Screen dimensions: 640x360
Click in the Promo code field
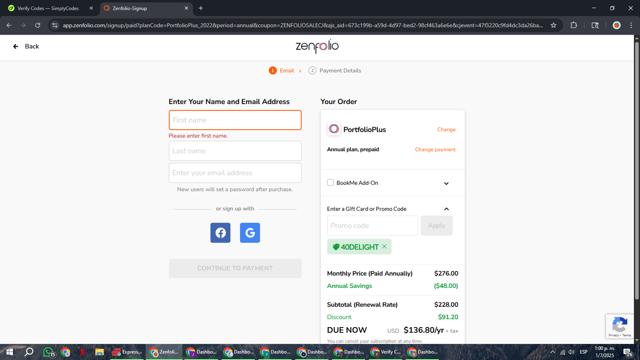pyautogui.click(x=372, y=226)
